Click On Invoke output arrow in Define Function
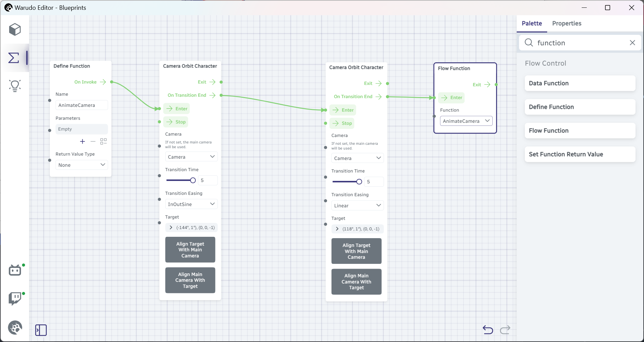 coord(103,82)
